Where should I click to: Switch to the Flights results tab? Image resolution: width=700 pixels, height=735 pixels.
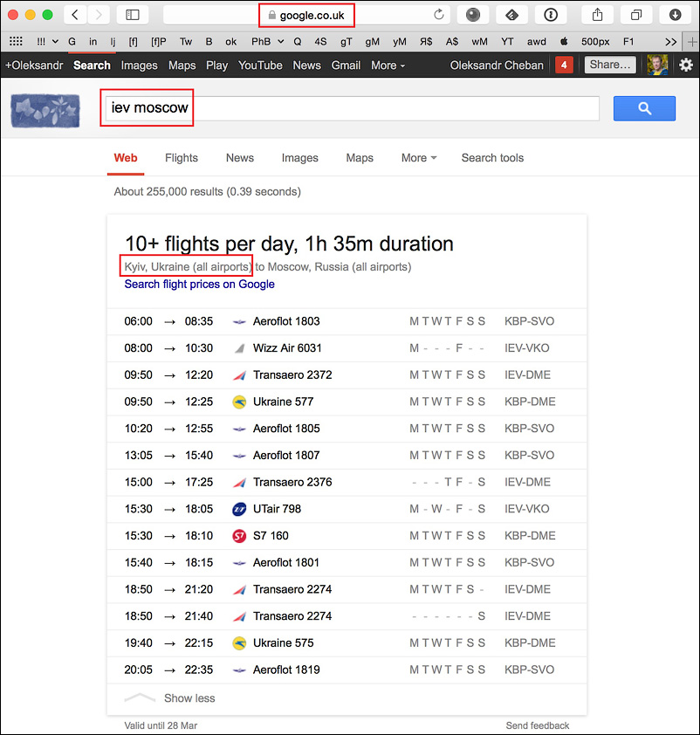[182, 158]
